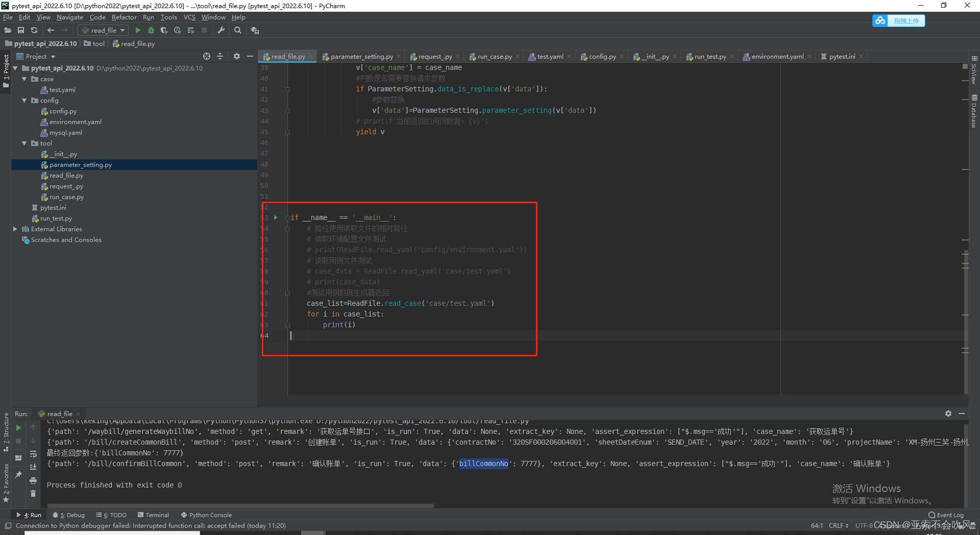Viewport: 980px width, 535px height.
Task: Switch to environment.yaml editor tab
Action: tap(777, 57)
